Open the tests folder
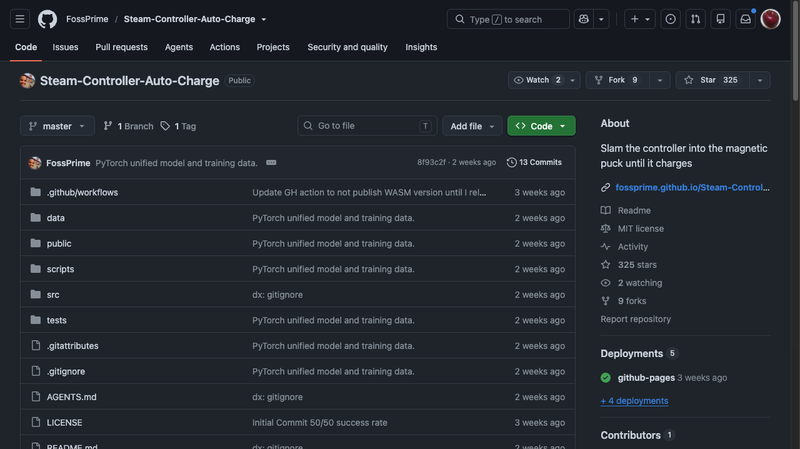The width and height of the screenshot is (800, 449). 57,320
